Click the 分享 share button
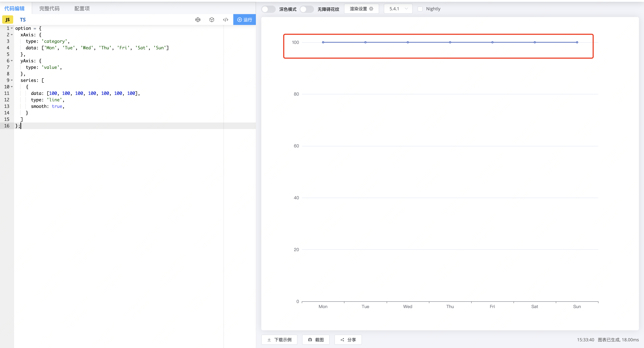 pyautogui.click(x=348, y=340)
